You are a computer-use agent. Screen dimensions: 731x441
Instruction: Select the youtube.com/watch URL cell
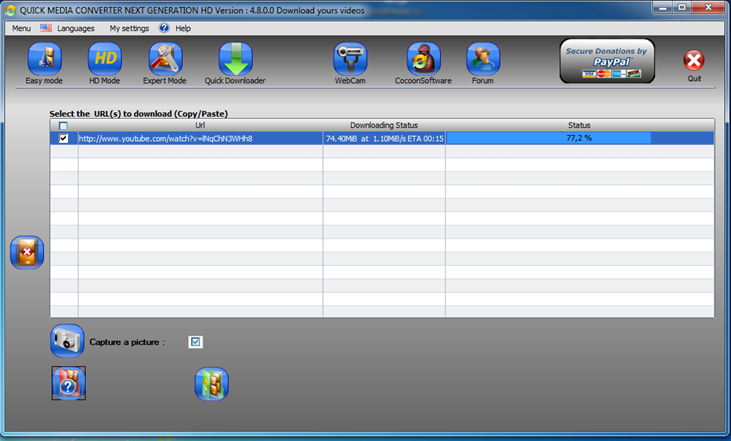click(200, 138)
